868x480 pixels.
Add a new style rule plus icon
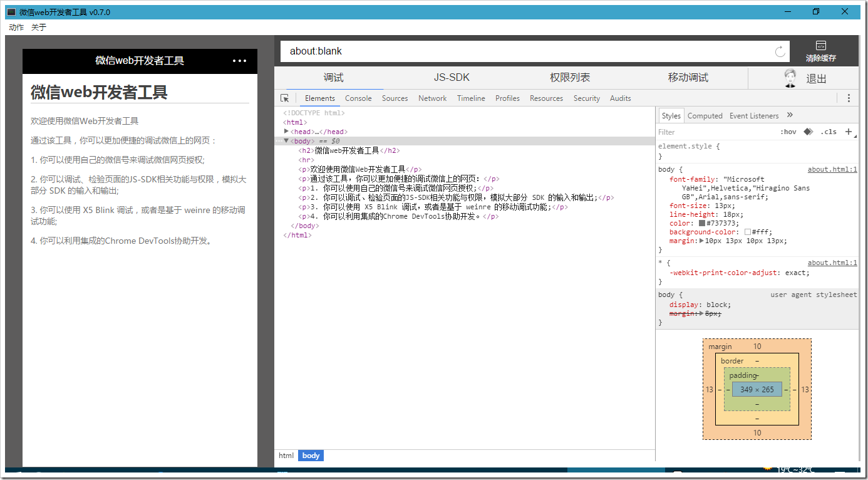point(849,132)
